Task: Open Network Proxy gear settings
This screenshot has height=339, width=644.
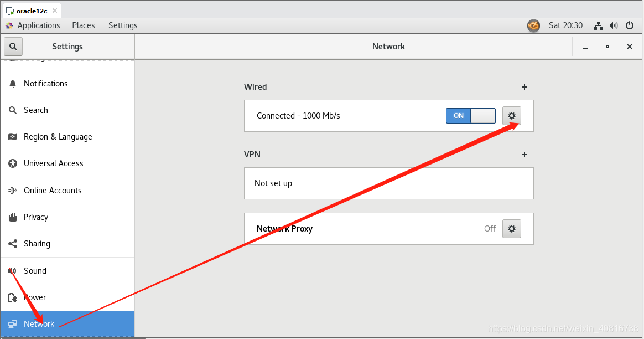Action: point(511,229)
